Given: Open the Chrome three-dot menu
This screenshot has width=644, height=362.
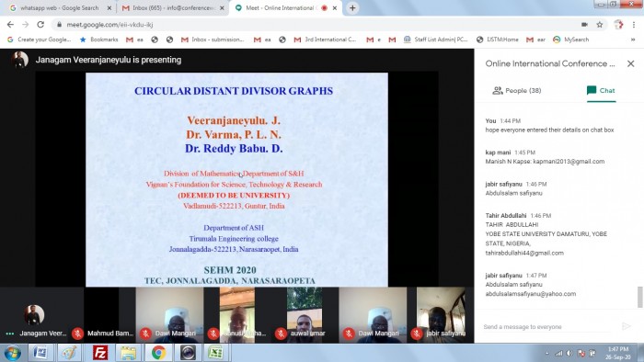Looking at the screenshot, I should [634, 25].
